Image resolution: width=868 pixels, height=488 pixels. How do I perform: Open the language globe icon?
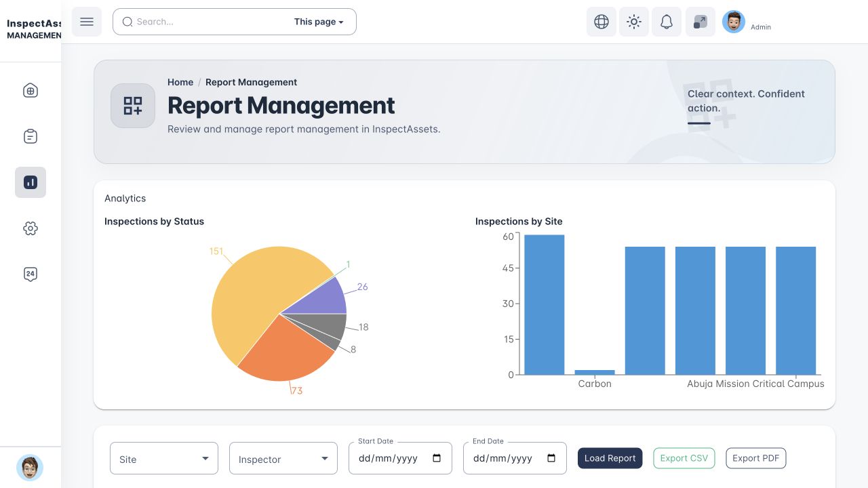pyautogui.click(x=601, y=22)
